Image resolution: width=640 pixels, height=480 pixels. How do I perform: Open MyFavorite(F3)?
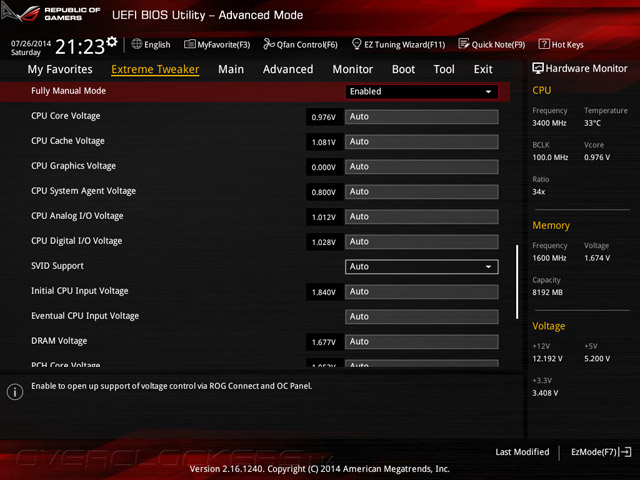point(217,44)
